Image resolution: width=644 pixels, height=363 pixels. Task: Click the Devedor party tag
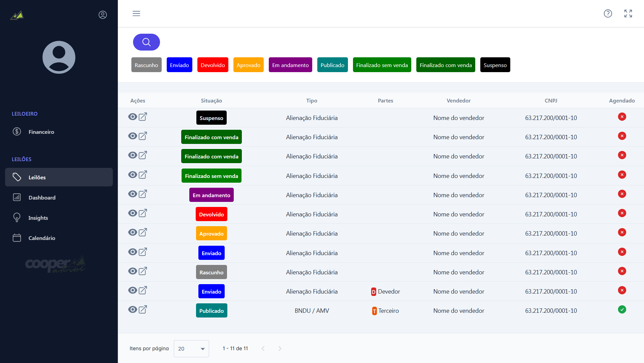point(386,292)
